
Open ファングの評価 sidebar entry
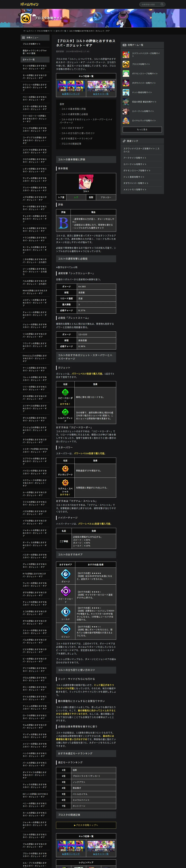(x=35, y=129)
